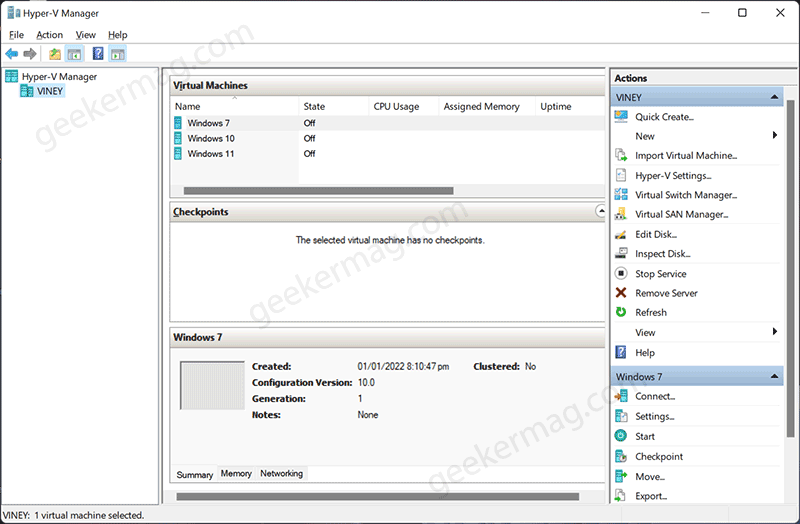The height and width of the screenshot is (524, 800).
Task: Click the Windows 7 VM preview thumbnail
Action: coord(212,385)
